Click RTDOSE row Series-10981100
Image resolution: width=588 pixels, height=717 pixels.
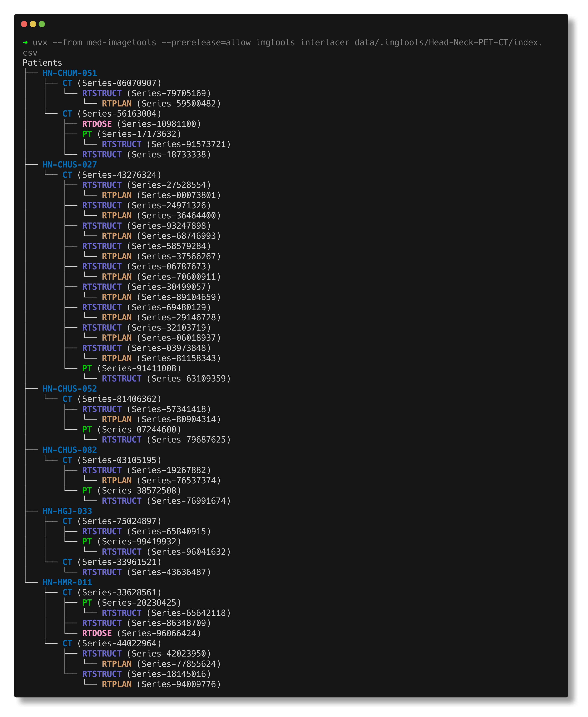142,124
